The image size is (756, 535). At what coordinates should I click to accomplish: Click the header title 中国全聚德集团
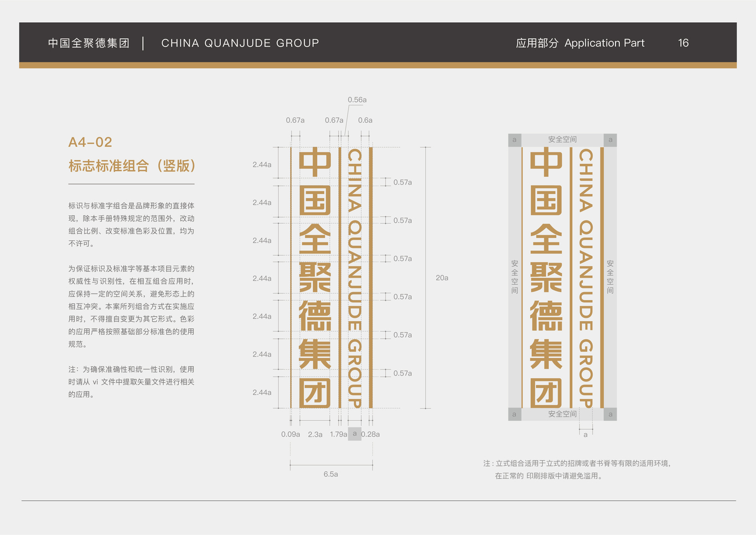click(x=89, y=43)
